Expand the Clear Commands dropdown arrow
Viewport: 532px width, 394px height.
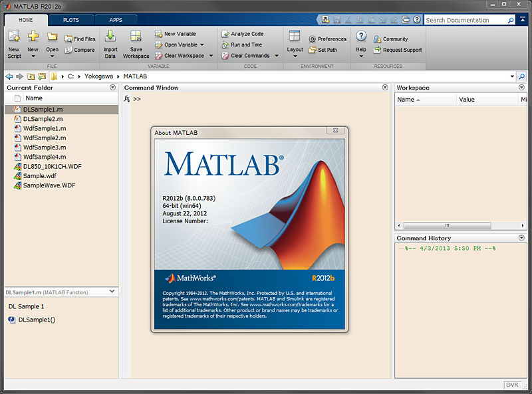click(x=277, y=56)
